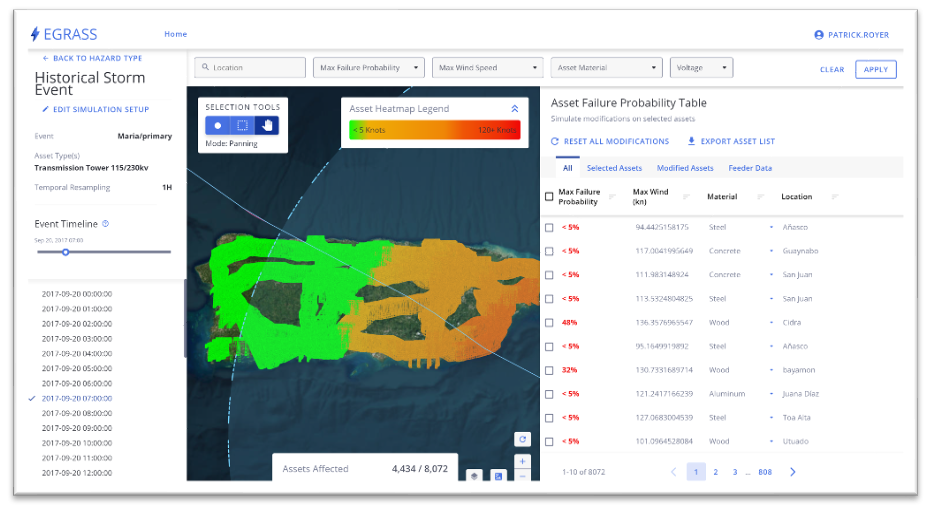Click the APPLY button
This screenshot has height=510, width=929.
876,69
